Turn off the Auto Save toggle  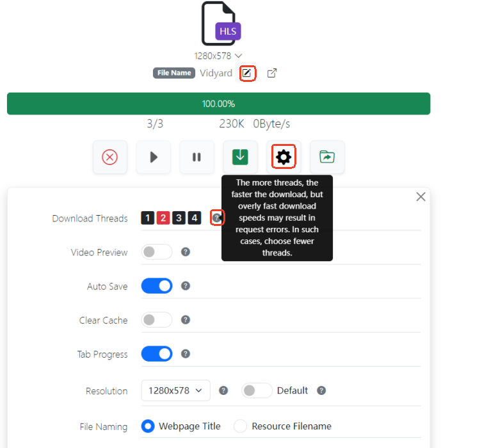click(157, 286)
